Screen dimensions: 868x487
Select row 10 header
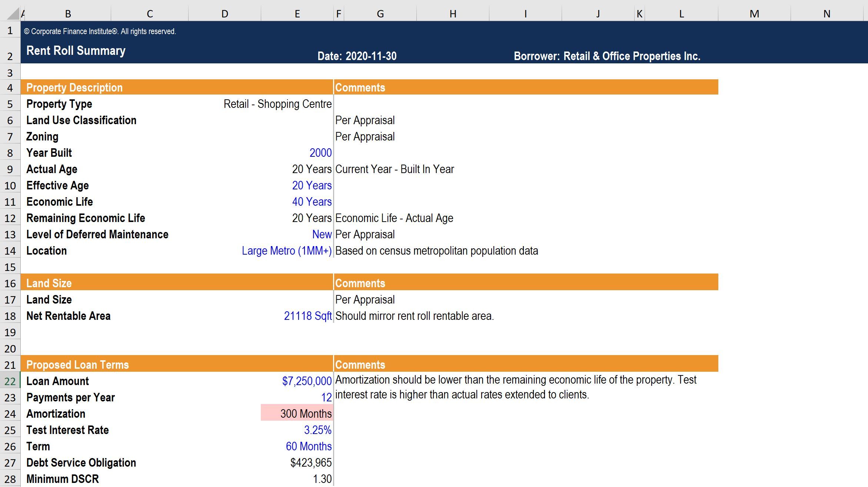(x=10, y=185)
